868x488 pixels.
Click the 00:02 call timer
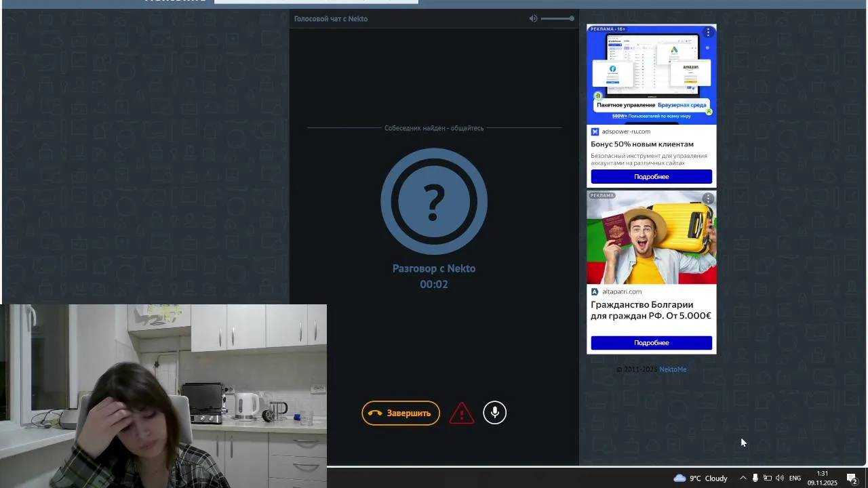coord(434,284)
